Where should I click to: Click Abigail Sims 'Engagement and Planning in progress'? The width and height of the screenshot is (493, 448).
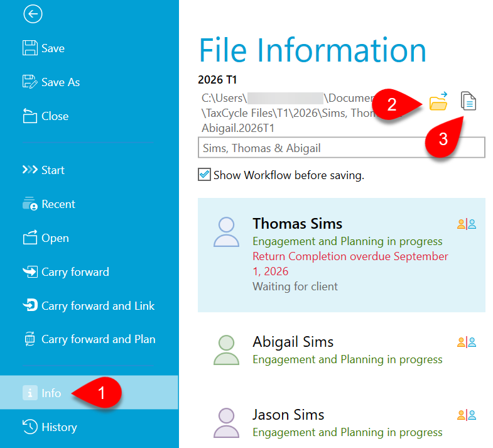[x=347, y=359]
